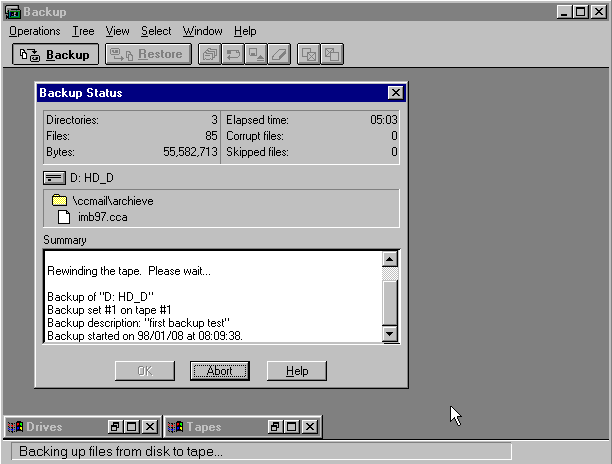Open the Tree menu
Image resolution: width=612 pixels, height=464 pixels.
click(83, 31)
